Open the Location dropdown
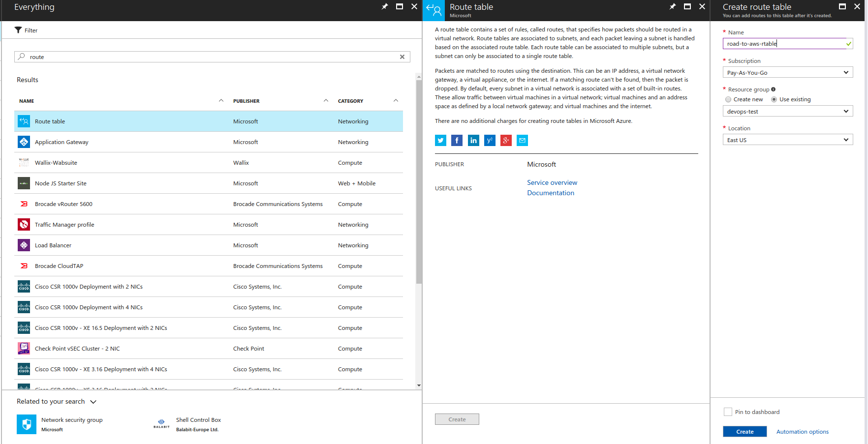The height and width of the screenshot is (444, 868). coord(788,140)
